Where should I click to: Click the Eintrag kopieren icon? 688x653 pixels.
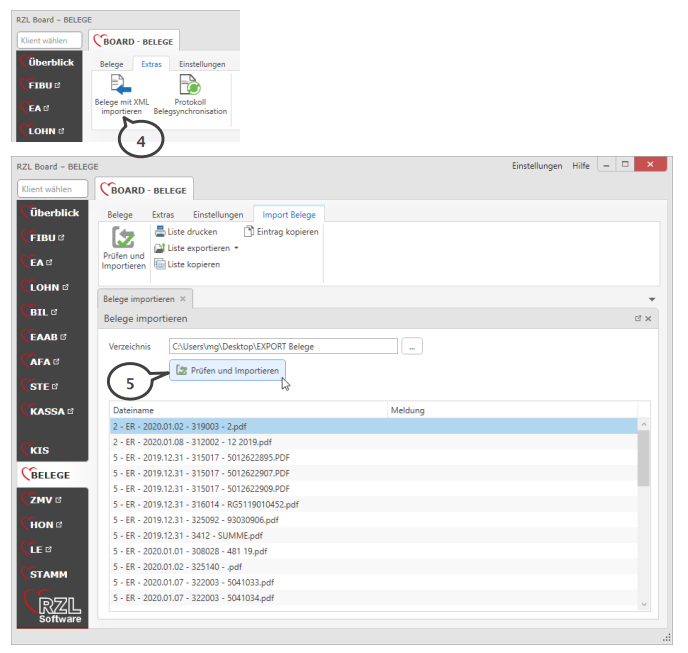coord(250,232)
